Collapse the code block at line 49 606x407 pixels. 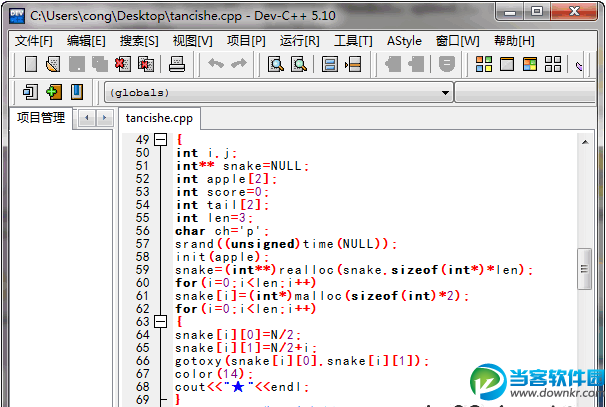tap(159, 139)
